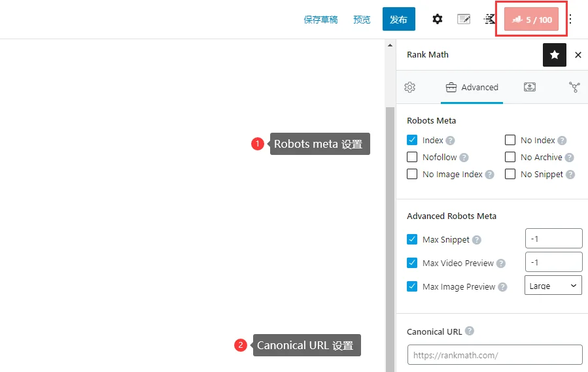This screenshot has width=588, height=372.
Task: Toggle the Max Image Preview checkbox
Action: 412,286
